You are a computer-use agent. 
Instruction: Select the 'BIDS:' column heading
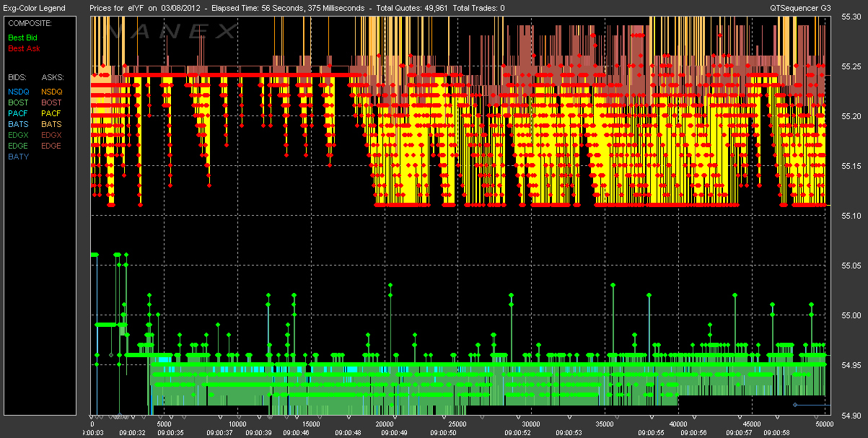17,76
